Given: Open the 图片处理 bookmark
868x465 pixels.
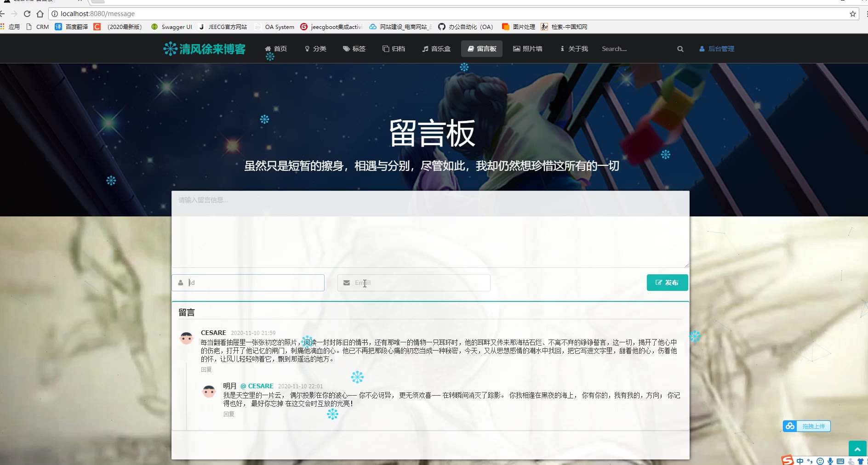Looking at the screenshot, I should coord(519,27).
